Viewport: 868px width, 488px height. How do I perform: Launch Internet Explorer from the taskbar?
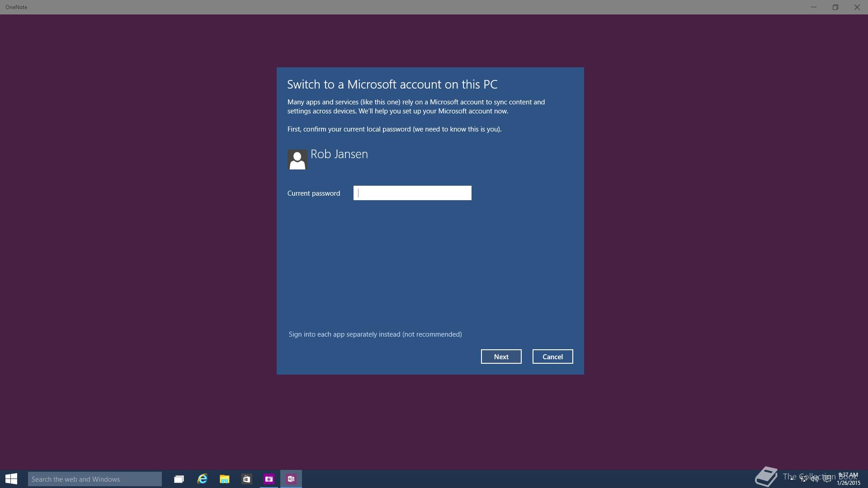202,479
